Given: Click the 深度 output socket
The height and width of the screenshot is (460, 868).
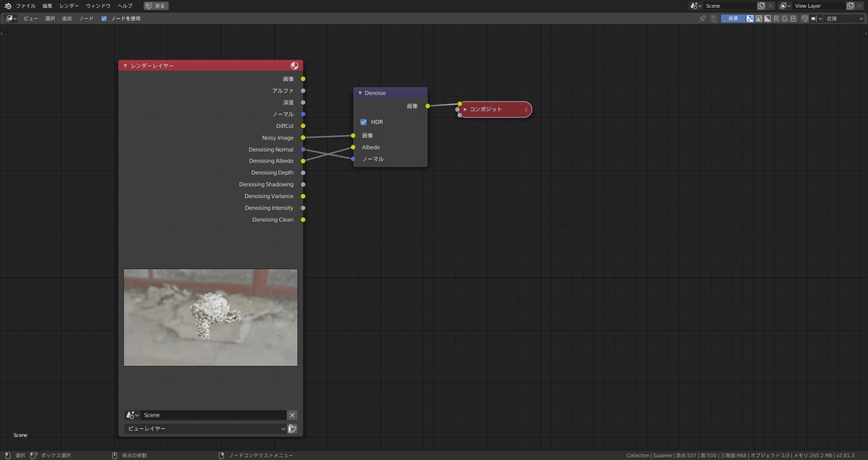Looking at the screenshot, I should click(303, 102).
